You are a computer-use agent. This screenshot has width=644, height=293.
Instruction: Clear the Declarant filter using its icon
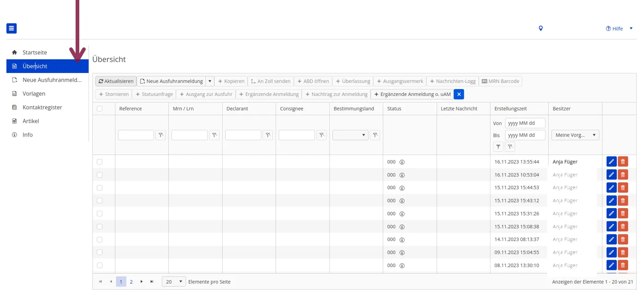pyautogui.click(x=267, y=135)
